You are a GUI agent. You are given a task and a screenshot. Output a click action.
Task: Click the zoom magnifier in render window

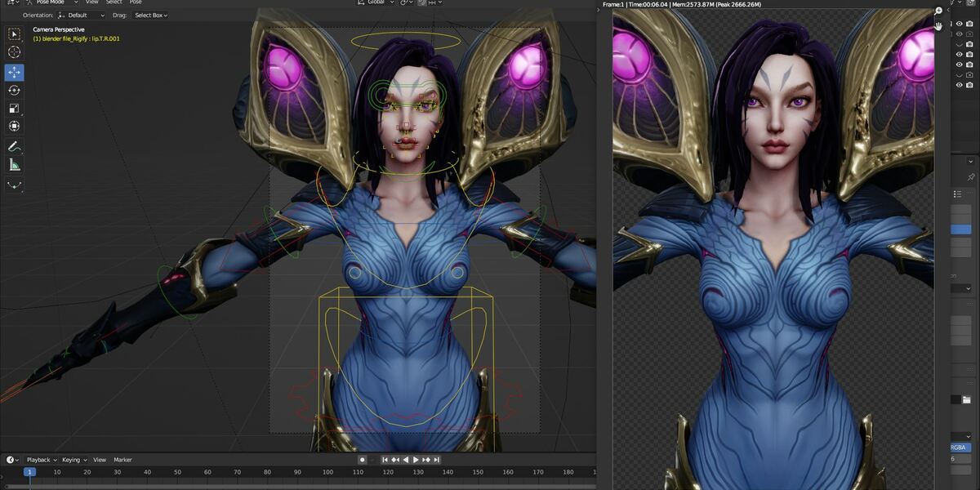938,11
